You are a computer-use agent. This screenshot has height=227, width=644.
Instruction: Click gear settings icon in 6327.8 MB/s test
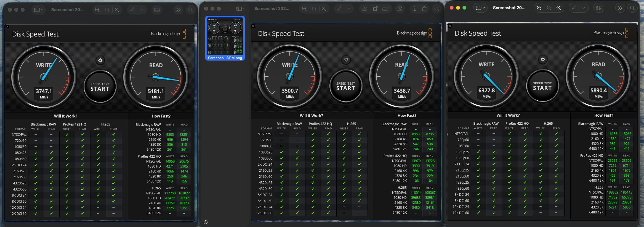click(543, 59)
